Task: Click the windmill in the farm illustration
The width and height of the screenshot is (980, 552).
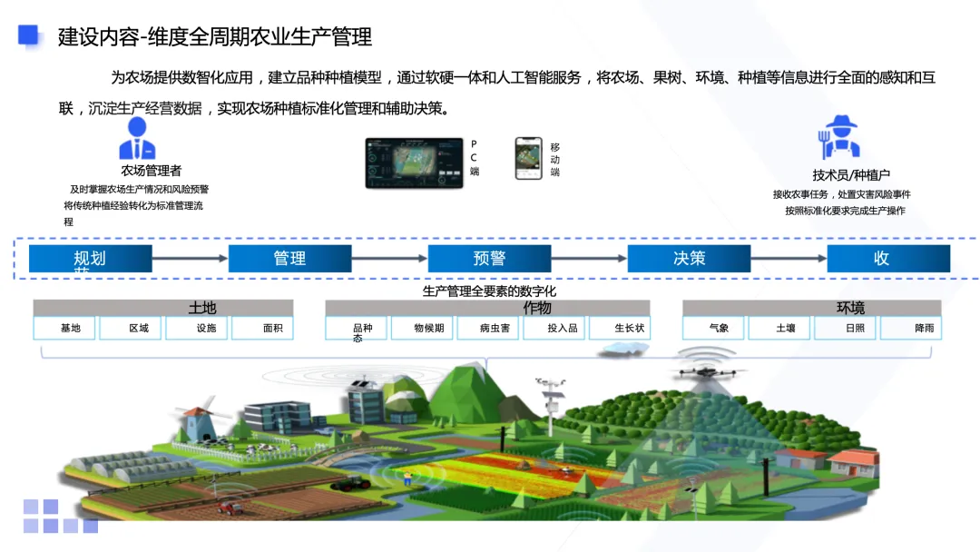Action: (198, 418)
